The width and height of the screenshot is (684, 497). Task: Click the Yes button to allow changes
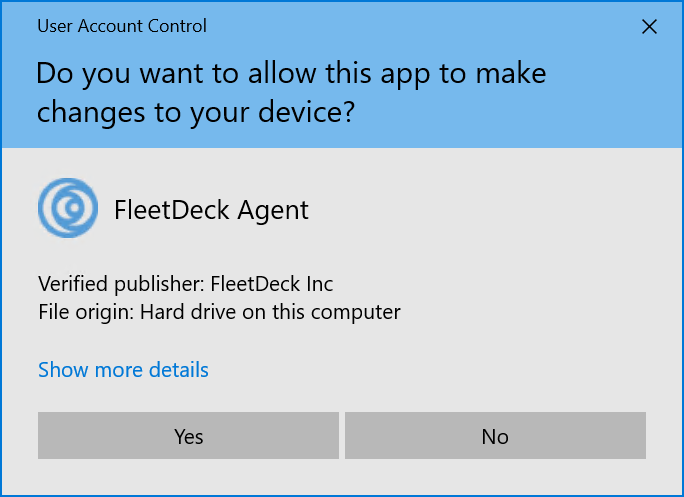click(x=188, y=436)
